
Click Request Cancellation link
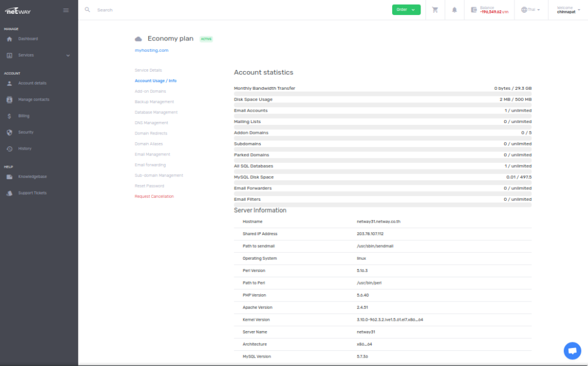[154, 197]
